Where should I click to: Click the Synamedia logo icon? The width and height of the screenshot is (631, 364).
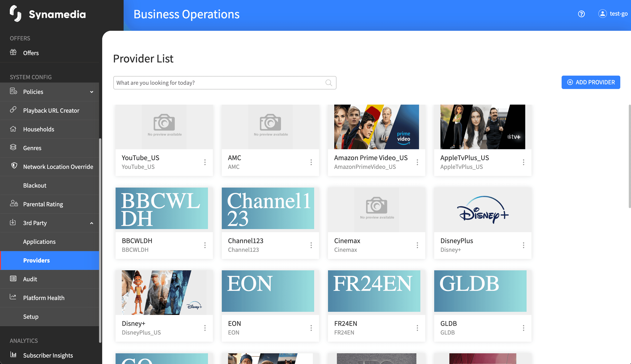pyautogui.click(x=15, y=14)
